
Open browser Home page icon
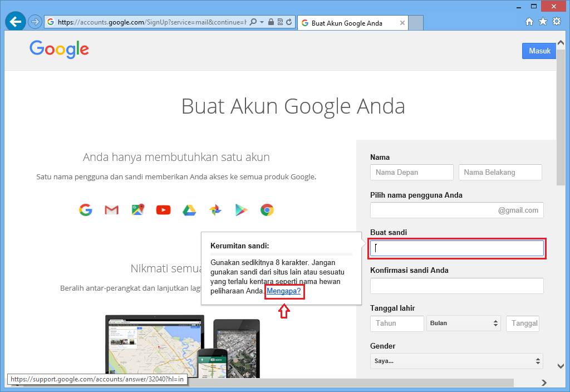click(x=529, y=22)
